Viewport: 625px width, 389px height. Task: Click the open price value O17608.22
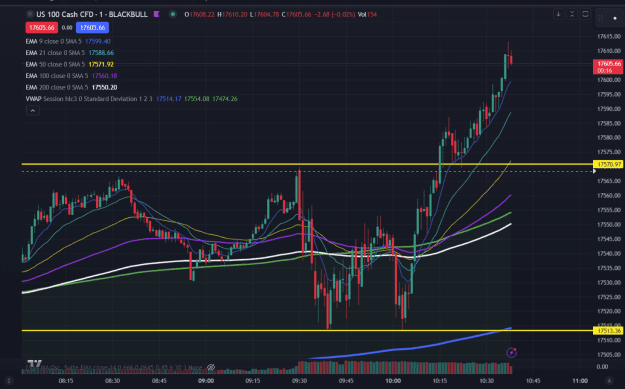[x=199, y=14]
